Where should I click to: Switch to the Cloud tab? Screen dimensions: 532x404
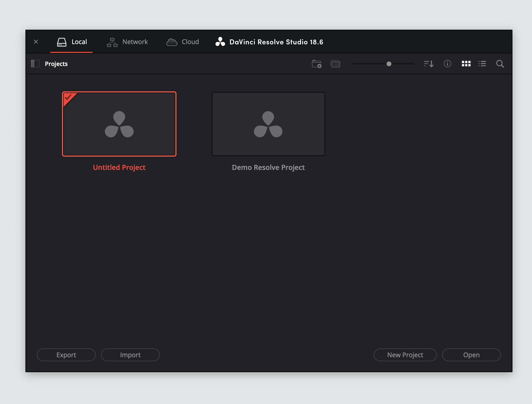pos(183,42)
